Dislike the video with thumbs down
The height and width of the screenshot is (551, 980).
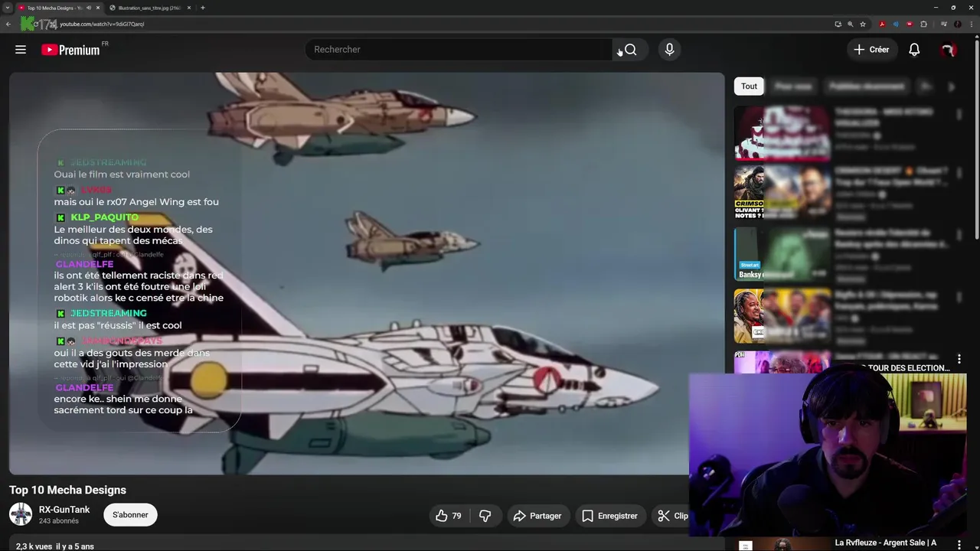[x=485, y=516]
